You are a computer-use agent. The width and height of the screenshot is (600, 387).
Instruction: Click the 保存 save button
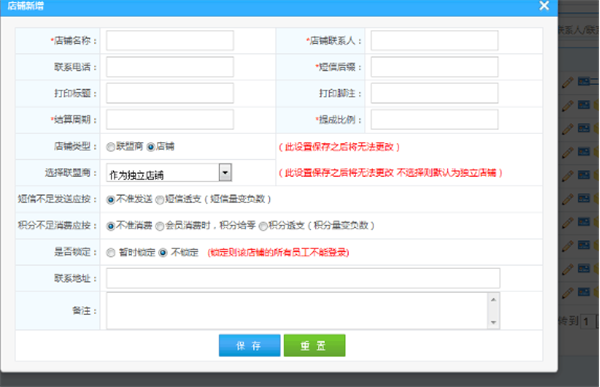[x=249, y=345]
